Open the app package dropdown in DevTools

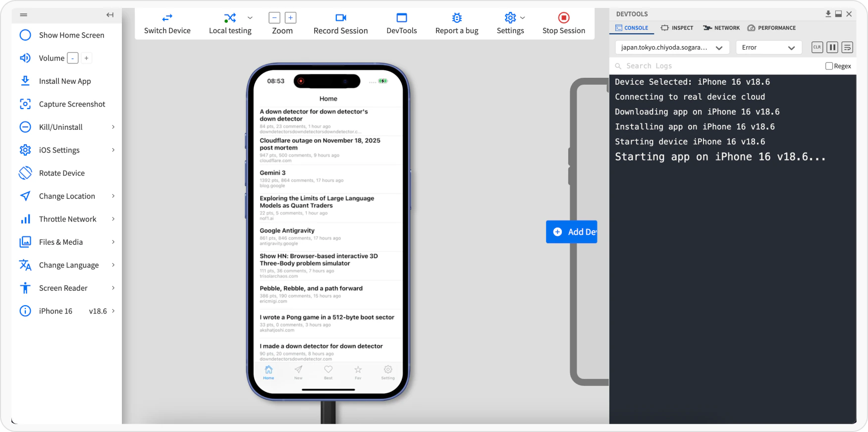672,48
